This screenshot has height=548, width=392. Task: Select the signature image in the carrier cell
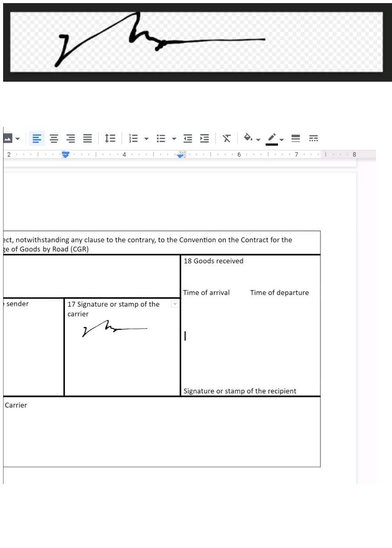(x=114, y=329)
